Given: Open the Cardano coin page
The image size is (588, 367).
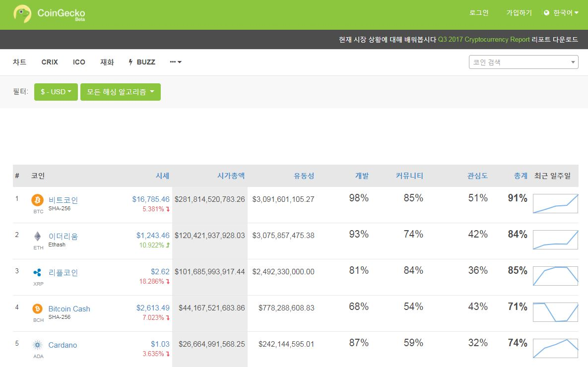Looking at the screenshot, I should [63, 345].
